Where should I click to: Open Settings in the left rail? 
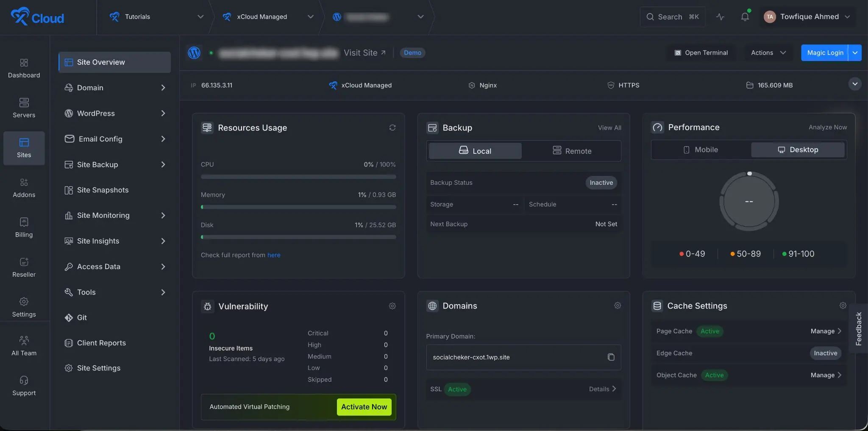click(24, 307)
